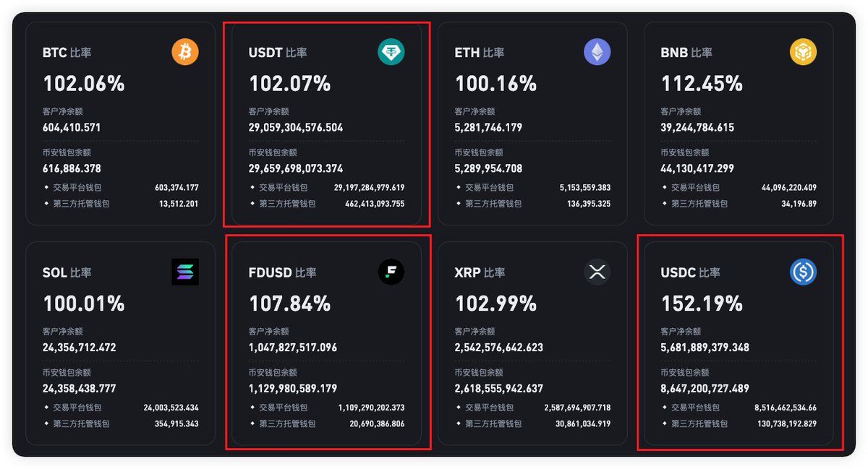
Task: Click the Ethereum diamond icon
Action: click(597, 52)
